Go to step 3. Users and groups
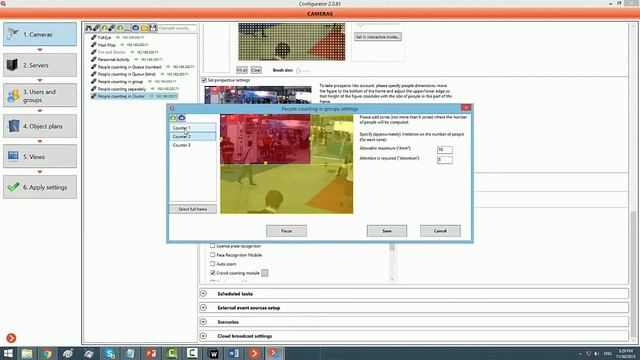This screenshot has height=360, width=640. [x=40, y=96]
